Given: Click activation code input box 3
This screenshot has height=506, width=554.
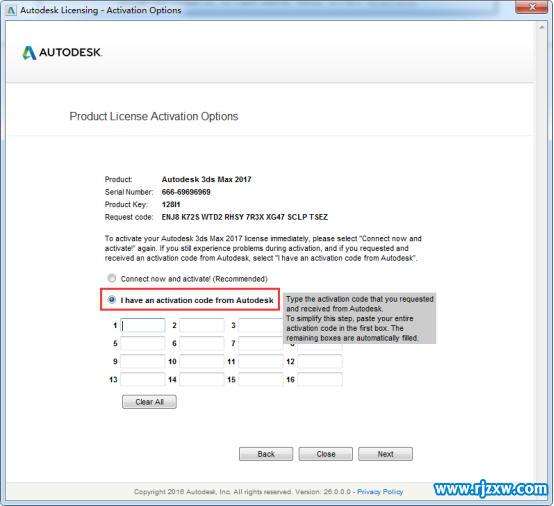Looking at the screenshot, I should 261,325.
